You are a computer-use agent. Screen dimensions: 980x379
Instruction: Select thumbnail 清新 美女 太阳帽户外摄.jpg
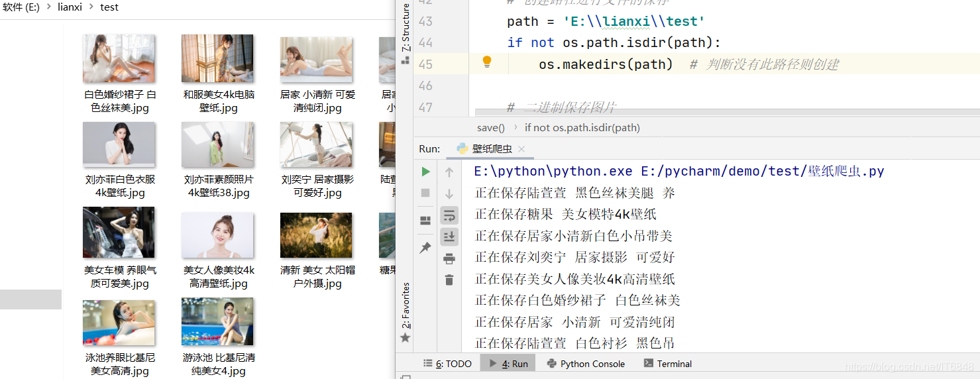point(317,235)
